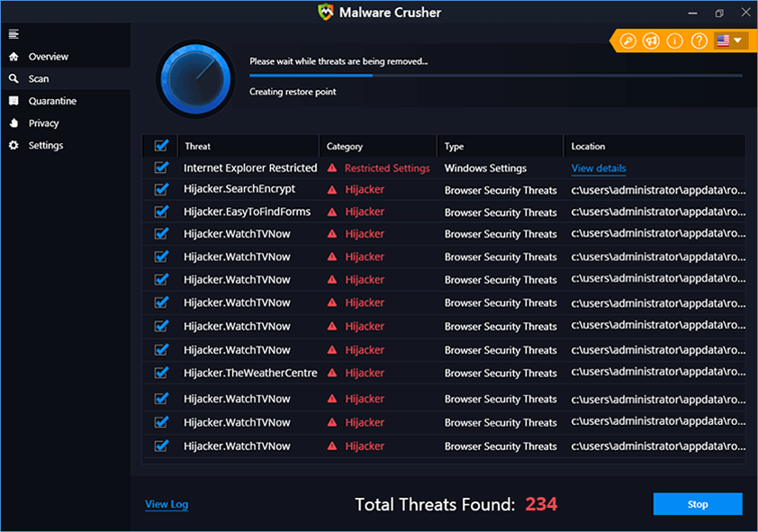Click View details for Internet Explorer Restricted
This screenshot has width=758, height=532.
(599, 168)
